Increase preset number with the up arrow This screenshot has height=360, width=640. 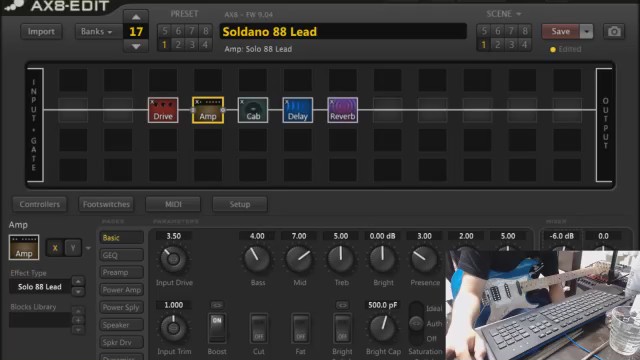(136, 17)
